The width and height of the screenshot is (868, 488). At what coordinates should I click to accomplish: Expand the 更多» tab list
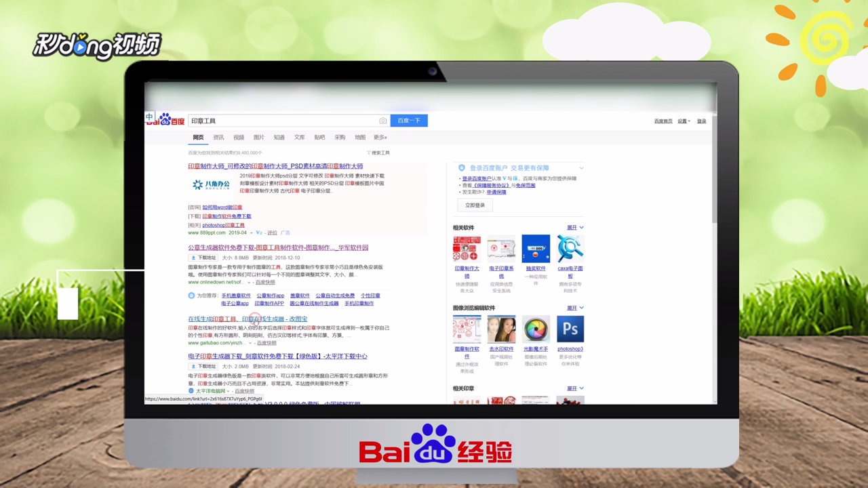380,138
